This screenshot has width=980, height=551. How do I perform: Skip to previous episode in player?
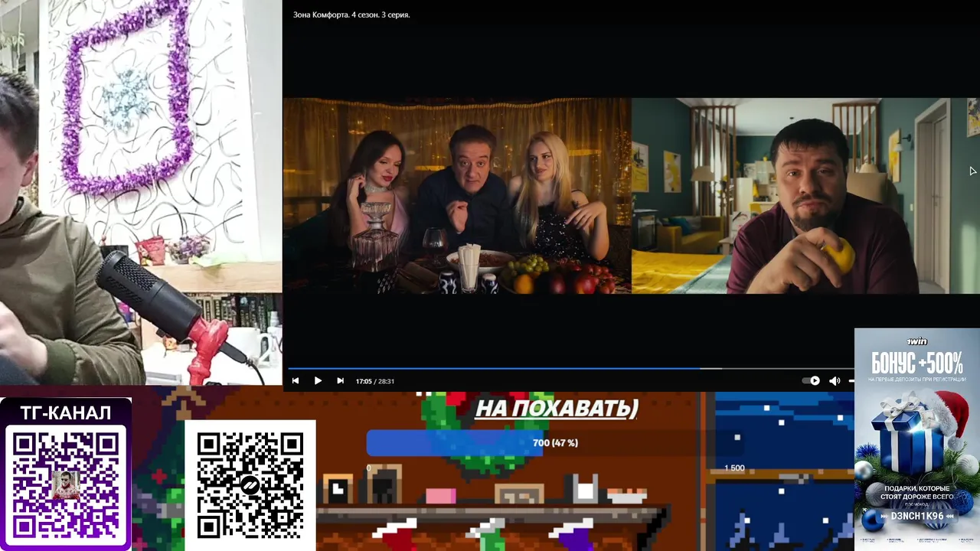(x=296, y=381)
